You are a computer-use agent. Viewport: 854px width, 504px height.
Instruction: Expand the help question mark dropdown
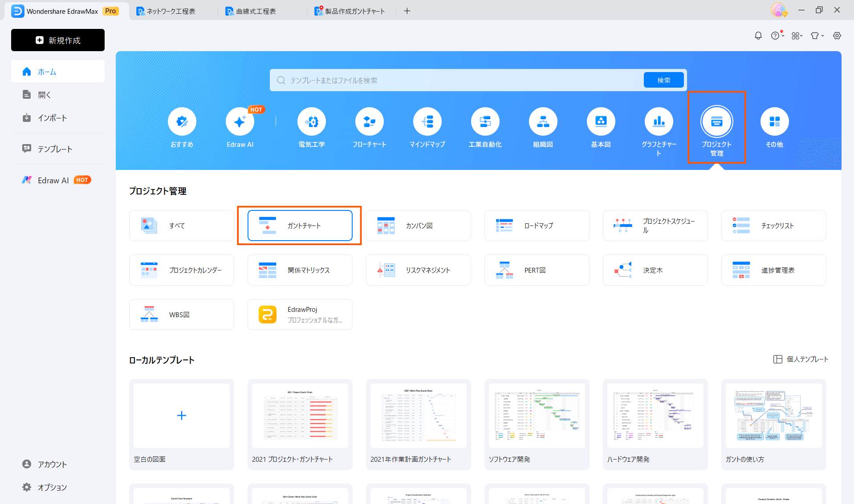[x=777, y=36]
